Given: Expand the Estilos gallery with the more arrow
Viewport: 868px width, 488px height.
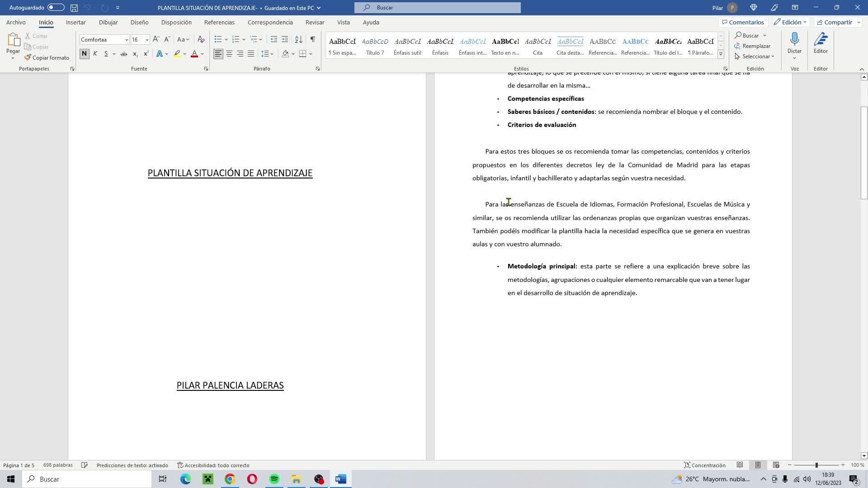Looking at the screenshot, I should tap(721, 54).
